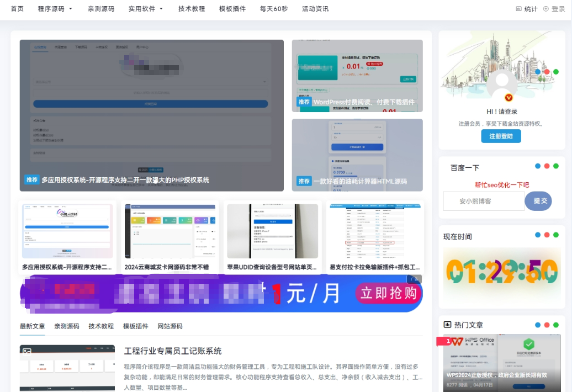
Task: Click the green dot on 百度一下 widget
Action: [556, 166]
